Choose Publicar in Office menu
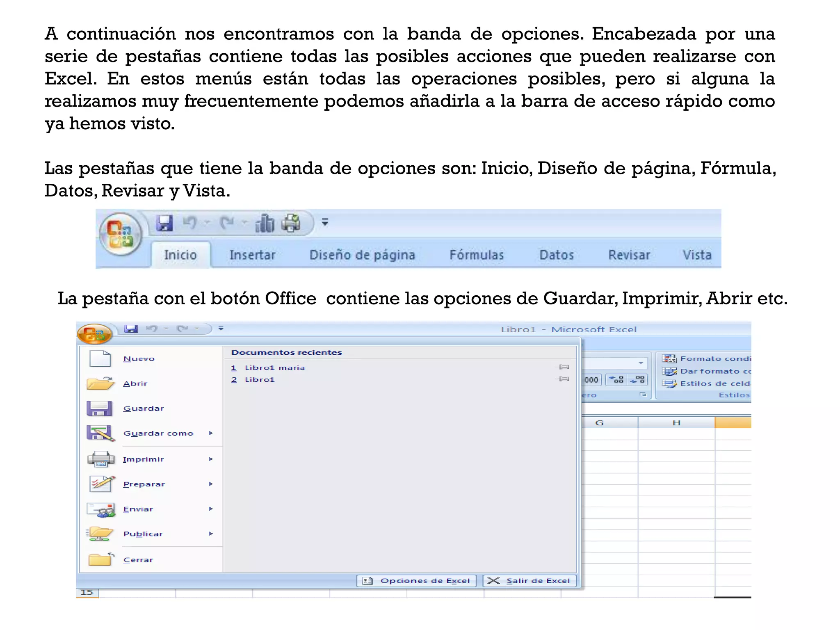 pyautogui.click(x=143, y=534)
